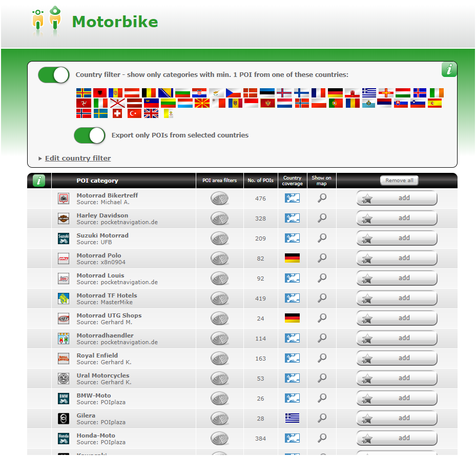Click the French flag in country filter
The image size is (476, 456).
(x=319, y=93)
